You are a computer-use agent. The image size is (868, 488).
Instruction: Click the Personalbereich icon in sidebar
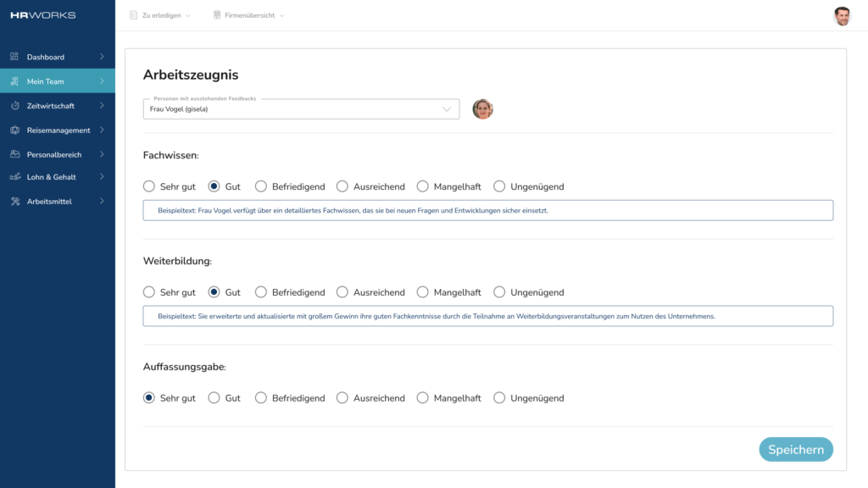(x=15, y=154)
